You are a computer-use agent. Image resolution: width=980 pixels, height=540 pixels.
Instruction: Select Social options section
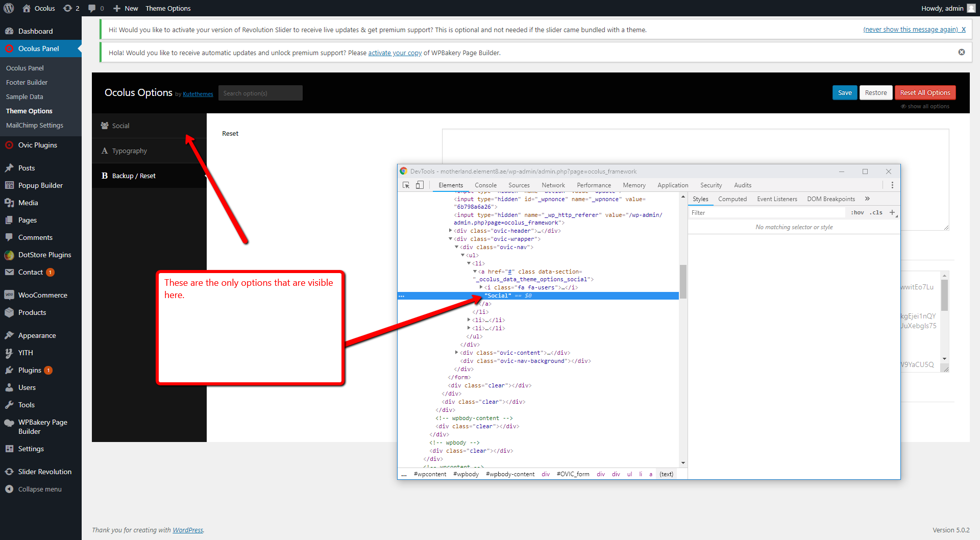tap(149, 126)
